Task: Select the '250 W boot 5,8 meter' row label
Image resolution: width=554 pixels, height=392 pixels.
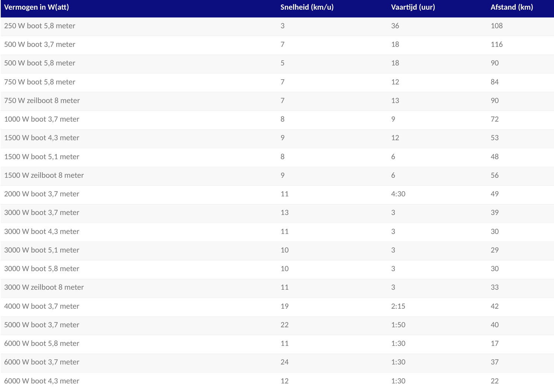Action: 40,26
